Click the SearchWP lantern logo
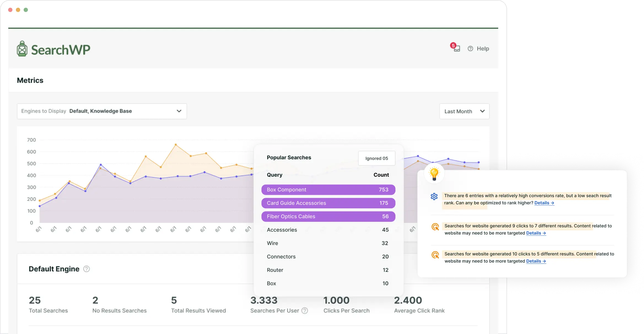This screenshot has height=334, width=644. (x=22, y=49)
